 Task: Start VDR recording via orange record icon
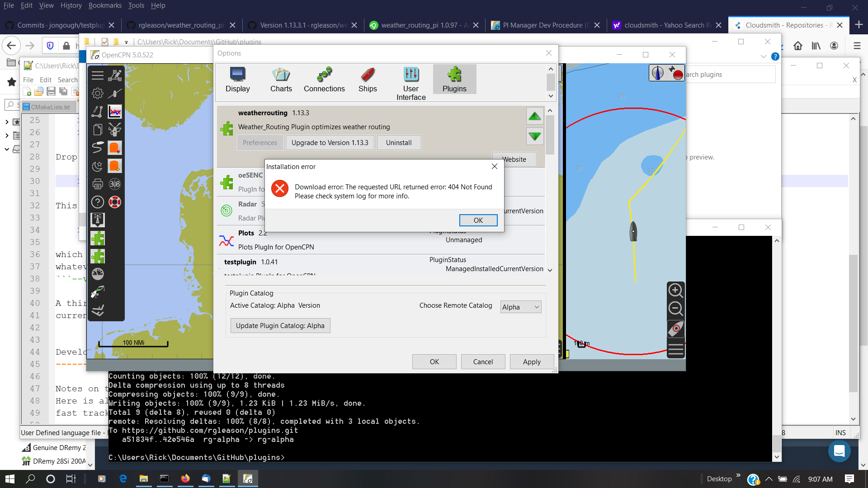pos(115,147)
